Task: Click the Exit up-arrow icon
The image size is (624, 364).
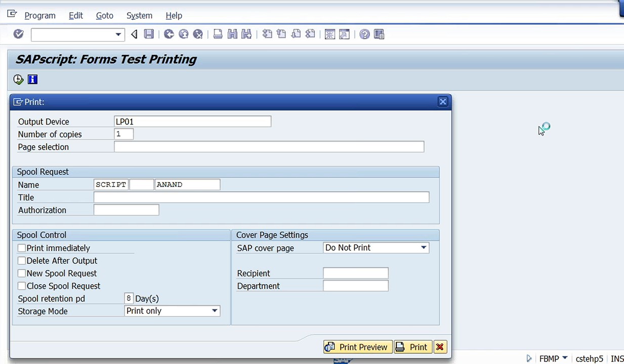Action: 184,34
